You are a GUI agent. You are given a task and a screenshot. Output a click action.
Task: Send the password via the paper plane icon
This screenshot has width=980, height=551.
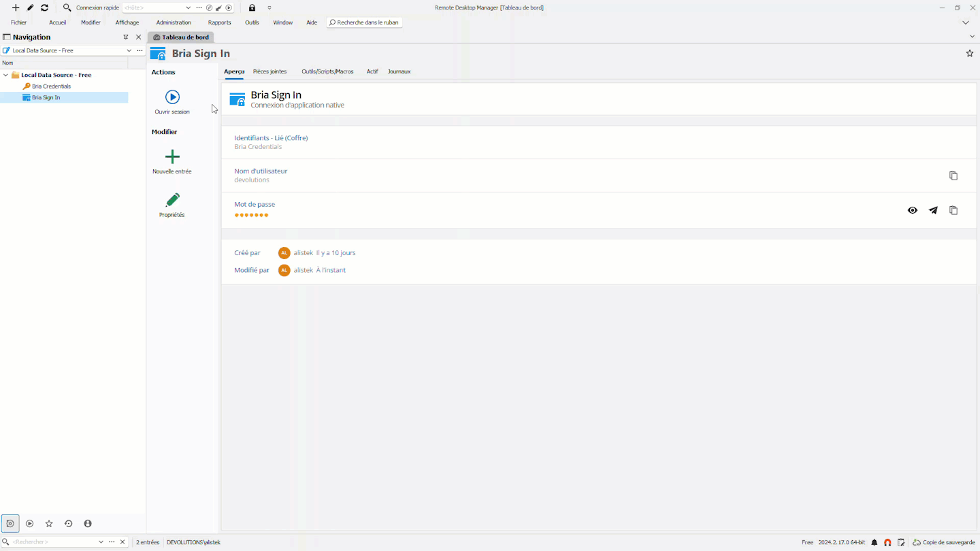[932, 210]
